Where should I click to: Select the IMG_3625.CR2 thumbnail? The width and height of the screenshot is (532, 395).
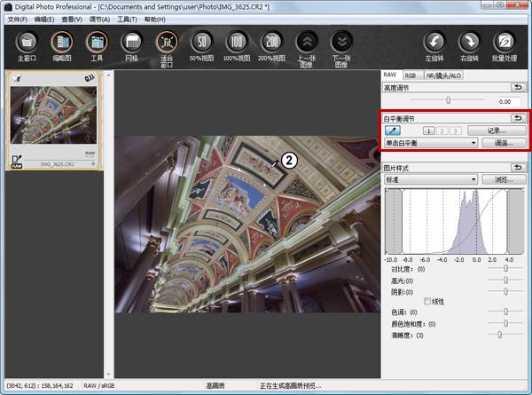click(x=53, y=115)
